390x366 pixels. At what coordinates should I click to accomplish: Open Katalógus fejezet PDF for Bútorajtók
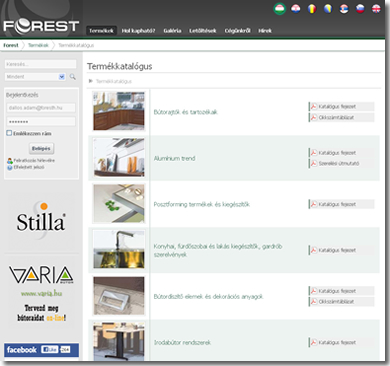[x=341, y=107]
